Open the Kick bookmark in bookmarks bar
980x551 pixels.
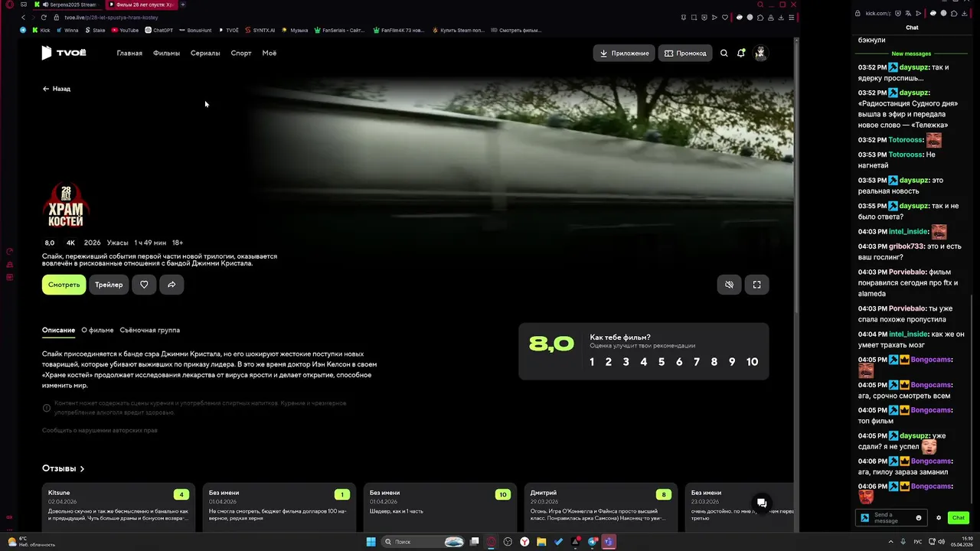(x=41, y=30)
